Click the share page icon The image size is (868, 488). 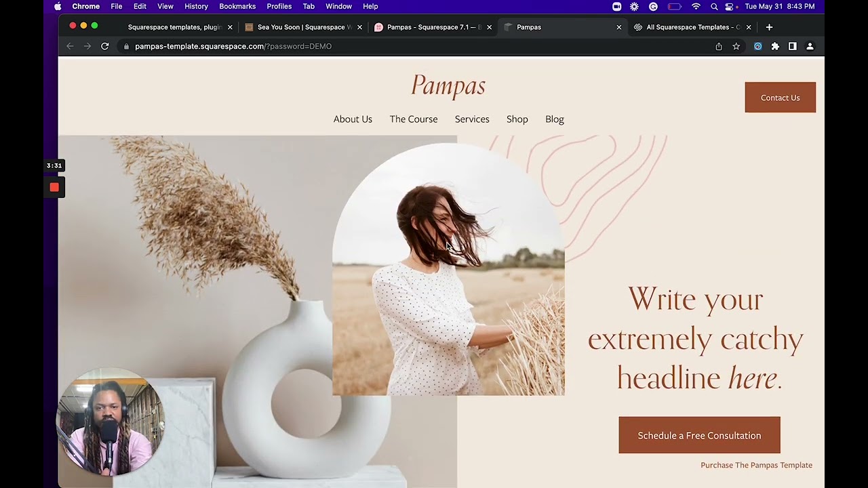pyautogui.click(x=719, y=46)
